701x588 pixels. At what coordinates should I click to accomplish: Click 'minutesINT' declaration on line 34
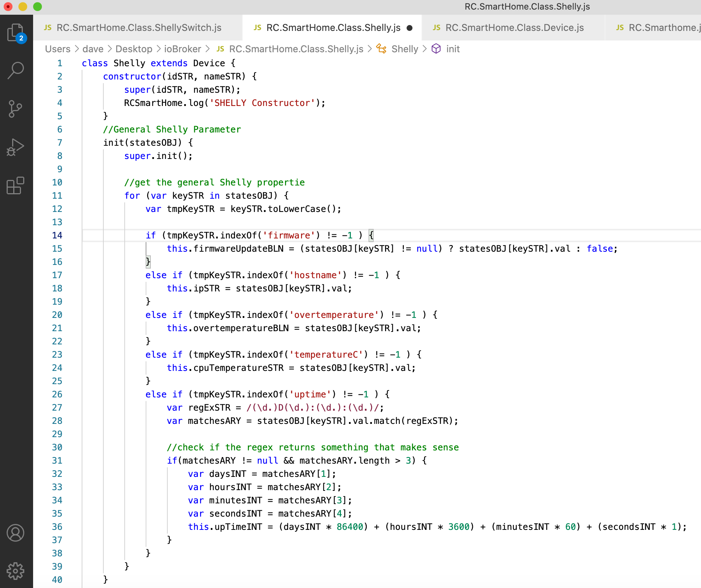[x=236, y=500]
